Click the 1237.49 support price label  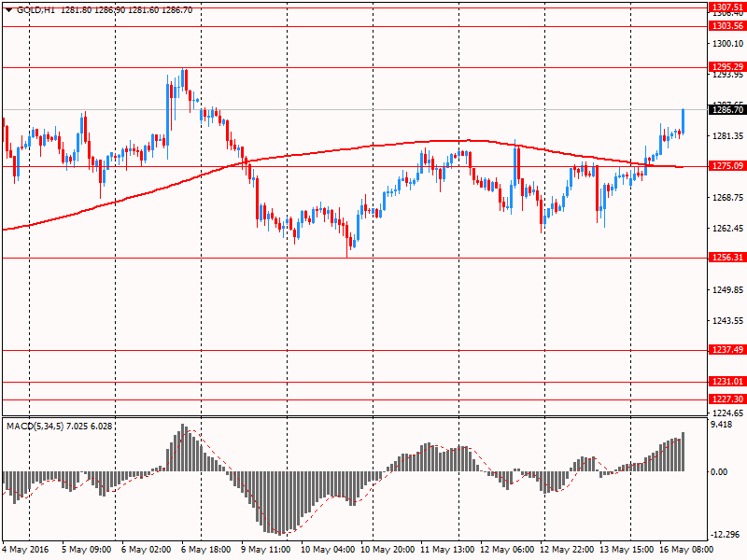[727, 350]
